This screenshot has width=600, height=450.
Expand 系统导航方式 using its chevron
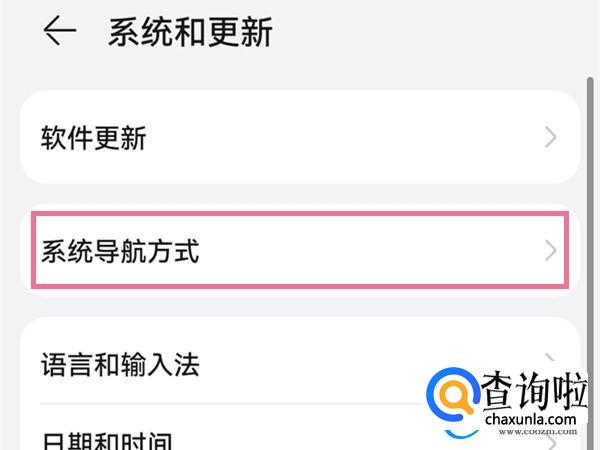551,250
